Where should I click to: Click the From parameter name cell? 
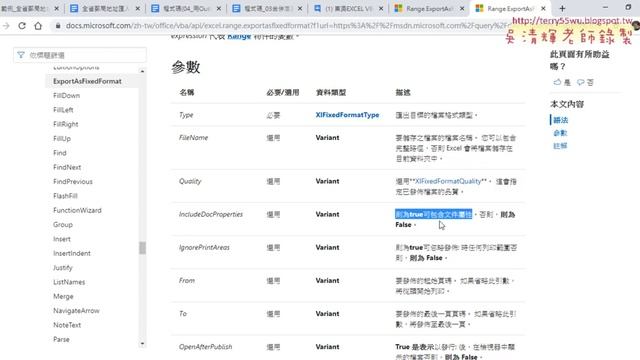(187, 280)
